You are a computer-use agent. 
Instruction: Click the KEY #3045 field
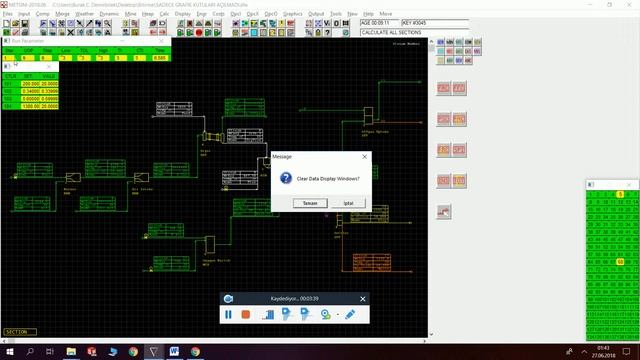click(435, 23)
